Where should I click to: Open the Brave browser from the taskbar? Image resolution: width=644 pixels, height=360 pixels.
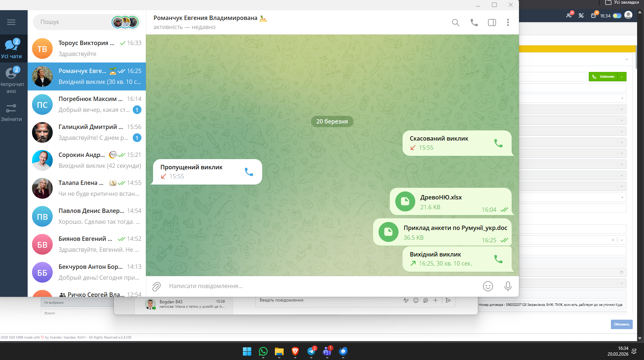295,351
